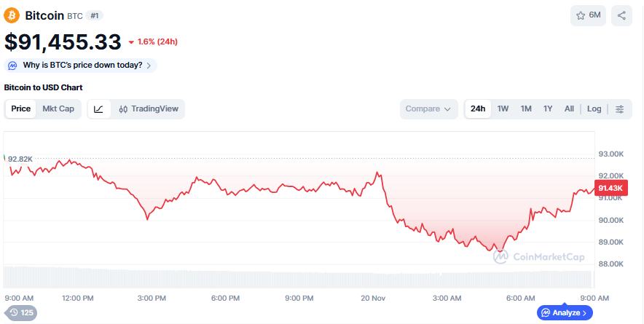Open the TradingView candlestick chart

(149, 109)
